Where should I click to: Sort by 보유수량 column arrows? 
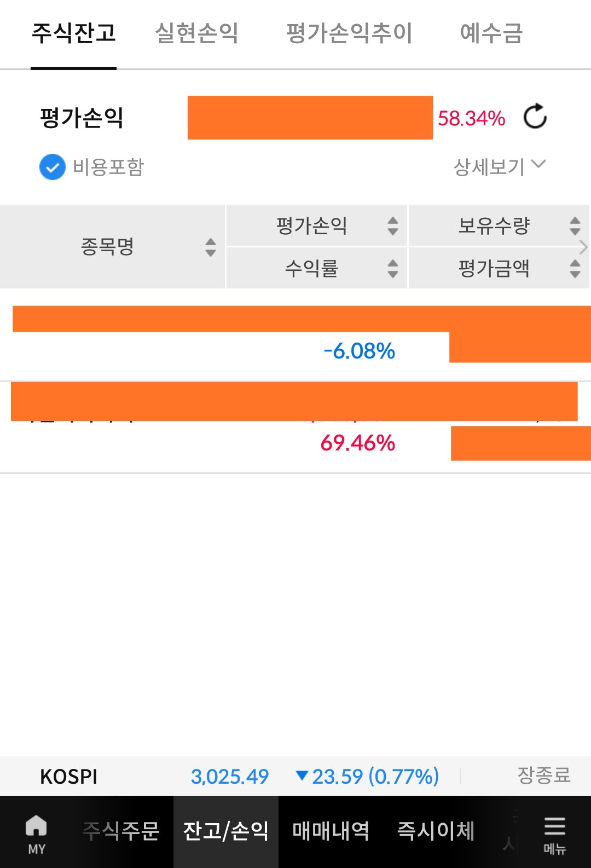click(575, 225)
